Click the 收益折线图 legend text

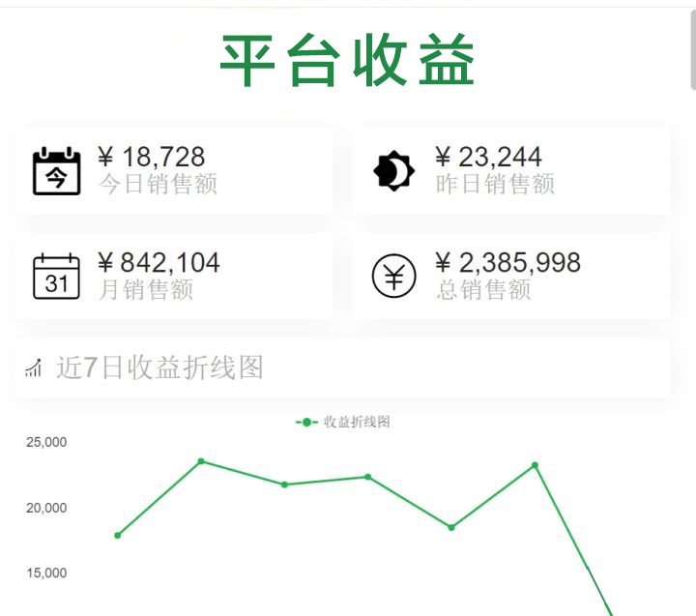pyautogui.click(x=357, y=422)
